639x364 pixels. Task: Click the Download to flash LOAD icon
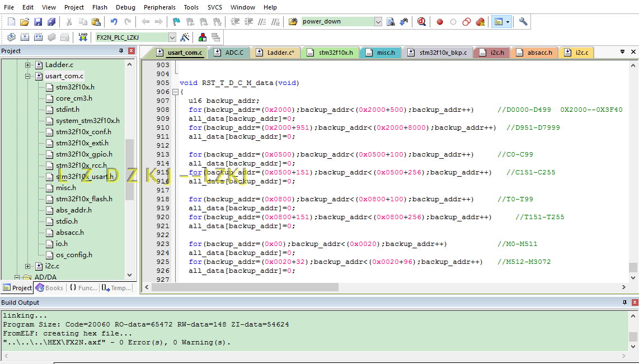83,37
